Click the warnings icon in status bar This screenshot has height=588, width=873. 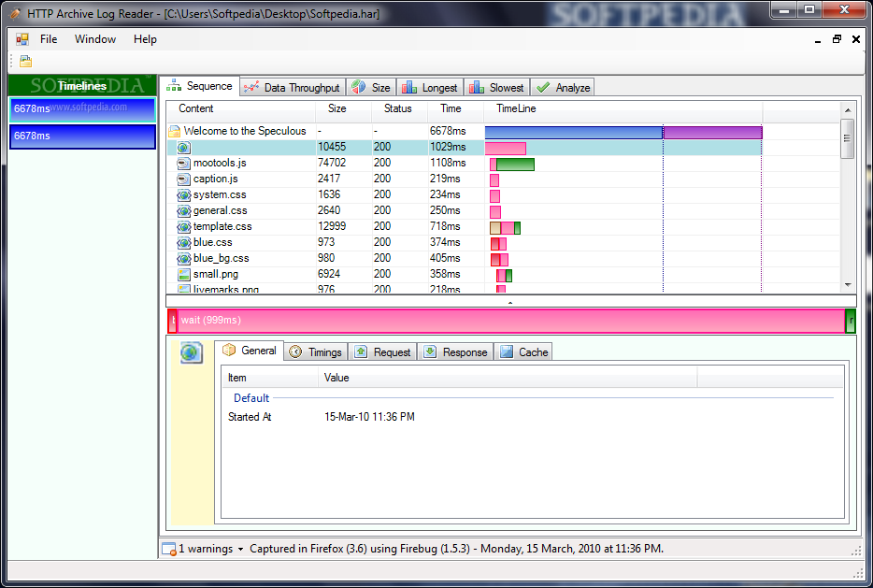coord(169,549)
